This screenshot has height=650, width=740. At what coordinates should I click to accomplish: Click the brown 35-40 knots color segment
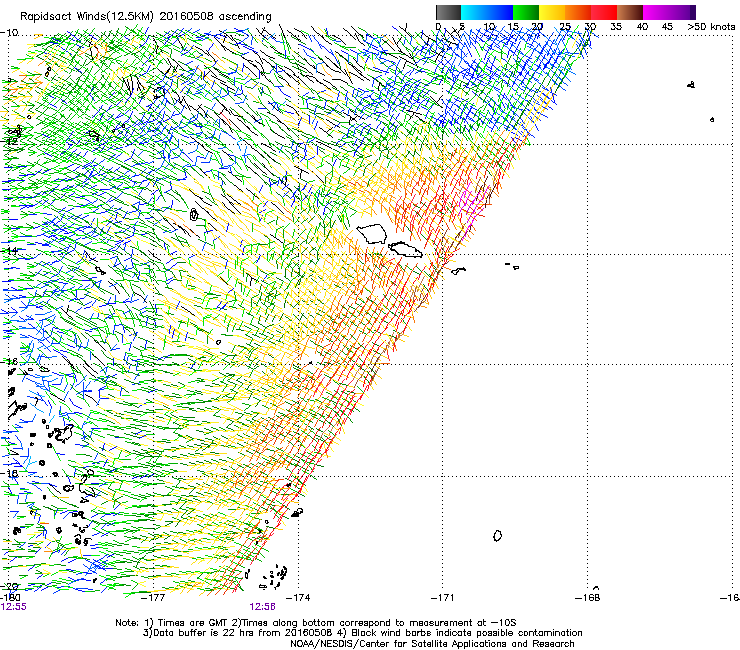630,12
